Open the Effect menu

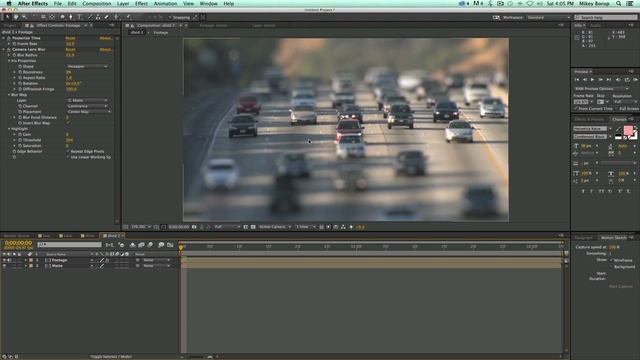coord(141,4)
